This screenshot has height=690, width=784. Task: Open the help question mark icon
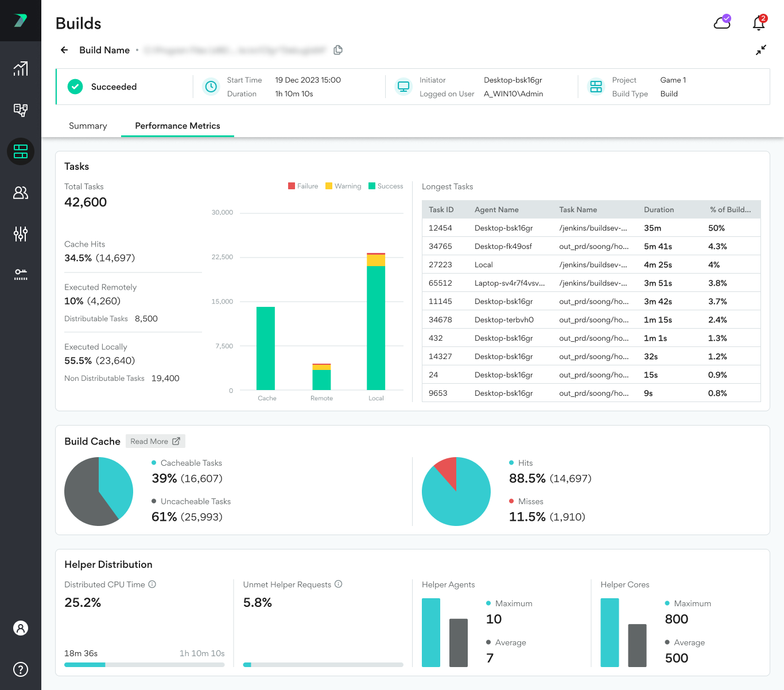pos(21,669)
